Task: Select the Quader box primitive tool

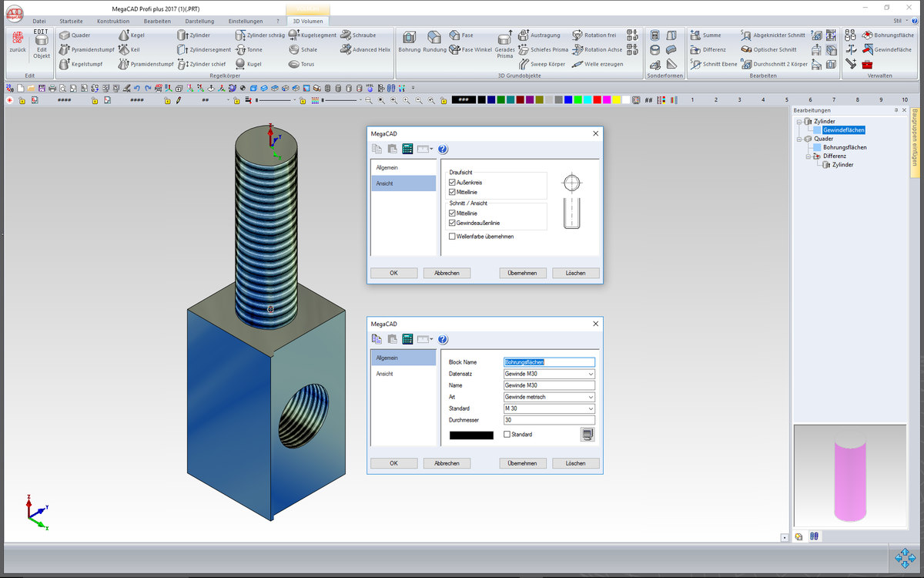Action: 75,35
